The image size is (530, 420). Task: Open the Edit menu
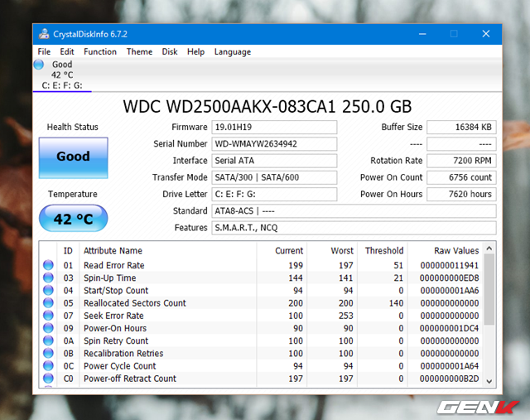(x=67, y=51)
